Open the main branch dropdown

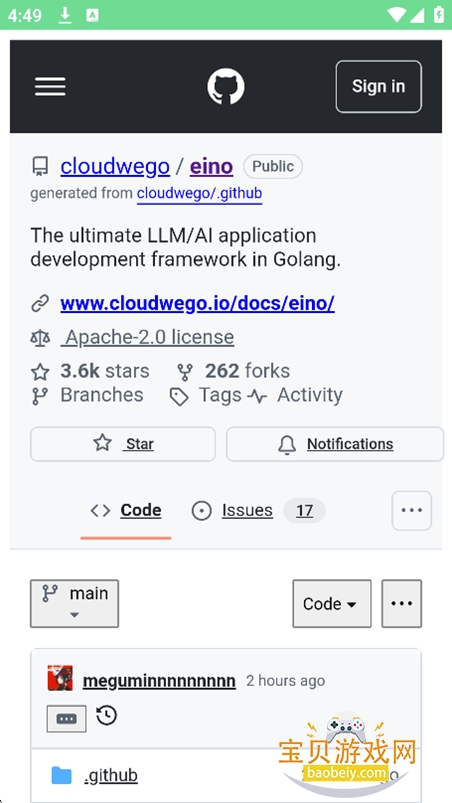pyautogui.click(x=74, y=603)
